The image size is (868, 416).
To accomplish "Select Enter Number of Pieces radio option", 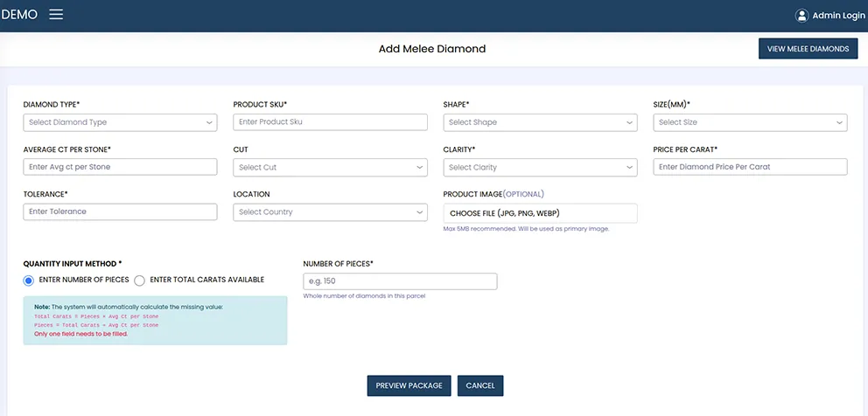I will click(29, 281).
